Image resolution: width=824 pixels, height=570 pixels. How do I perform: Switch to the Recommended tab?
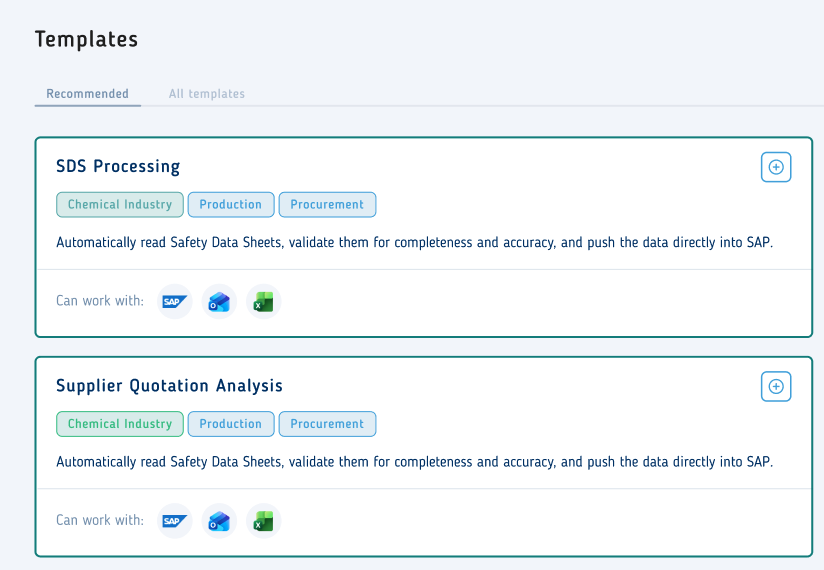click(x=87, y=94)
